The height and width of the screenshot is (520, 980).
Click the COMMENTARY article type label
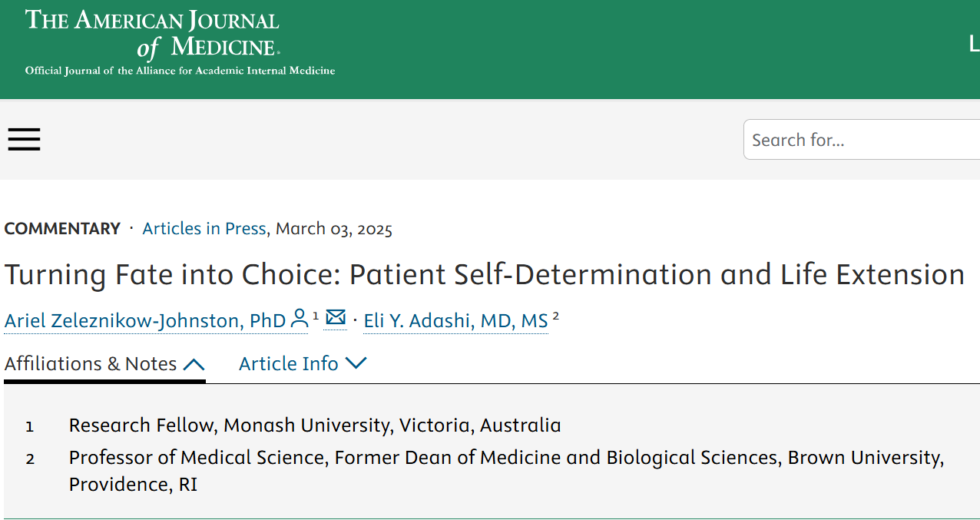(x=62, y=228)
